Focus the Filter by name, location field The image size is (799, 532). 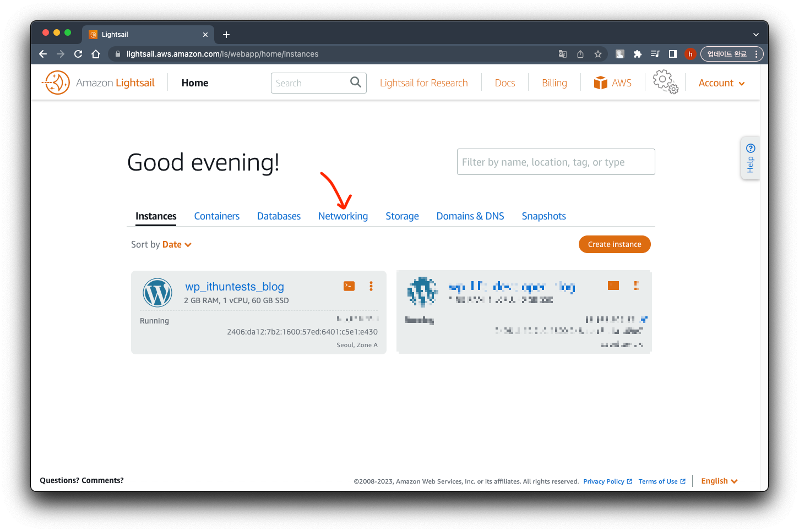tap(556, 162)
